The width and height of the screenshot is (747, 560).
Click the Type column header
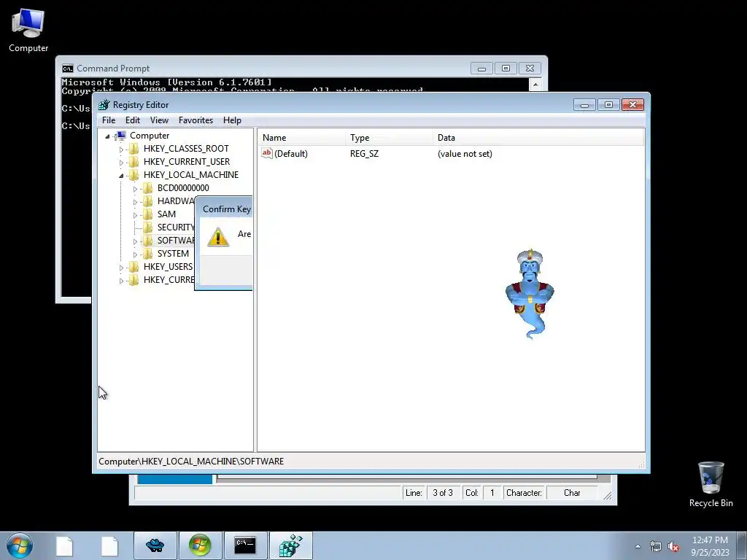click(x=390, y=138)
